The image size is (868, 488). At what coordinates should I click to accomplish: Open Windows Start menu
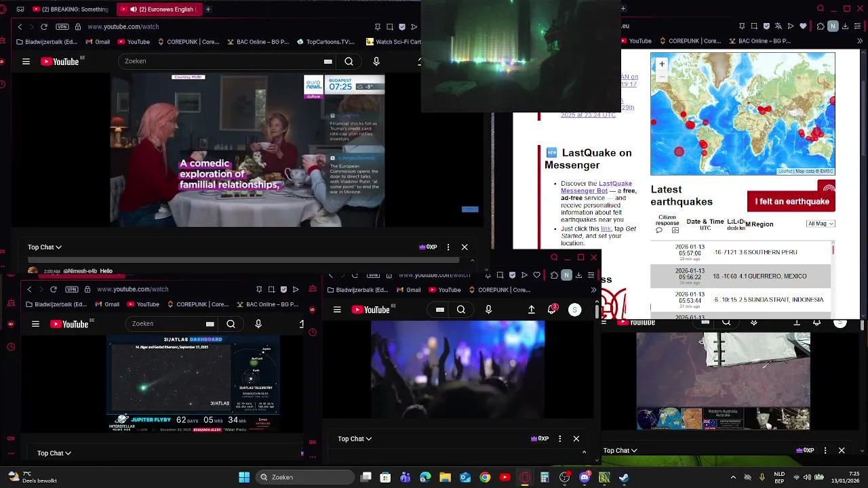[244, 477]
